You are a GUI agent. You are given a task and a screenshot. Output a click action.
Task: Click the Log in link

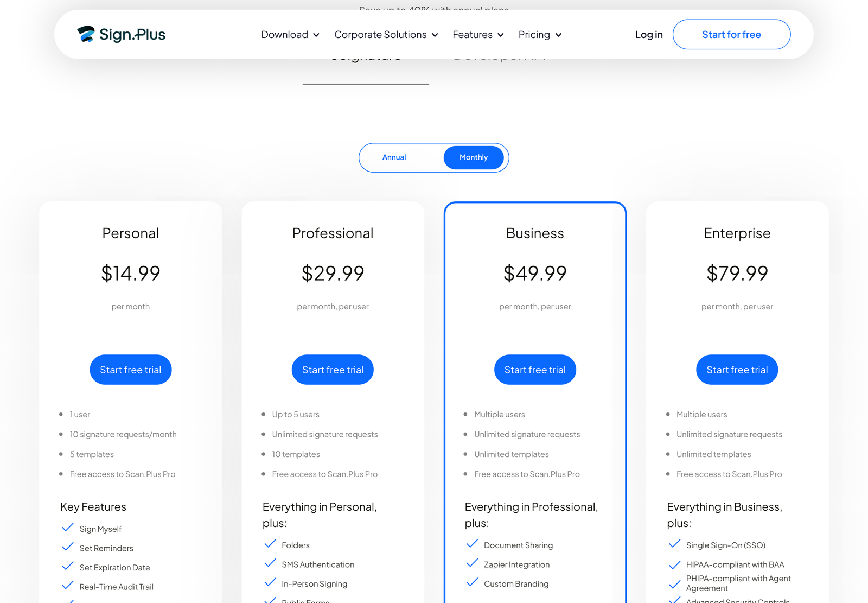pyautogui.click(x=649, y=35)
